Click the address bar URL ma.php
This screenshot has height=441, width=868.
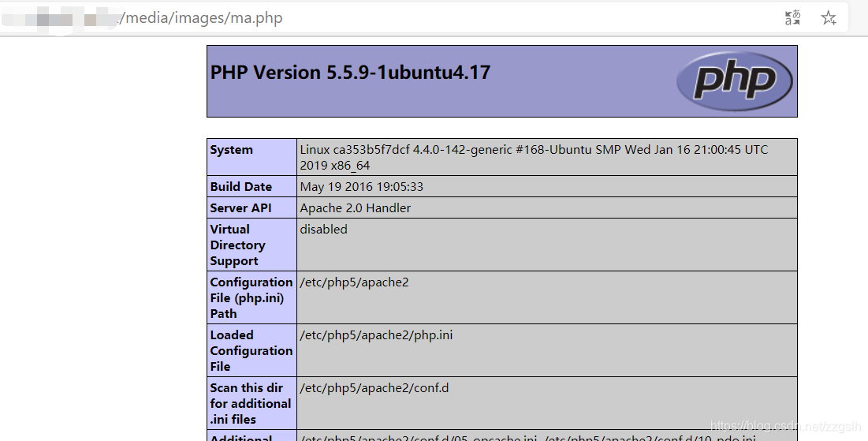click(202, 17)
